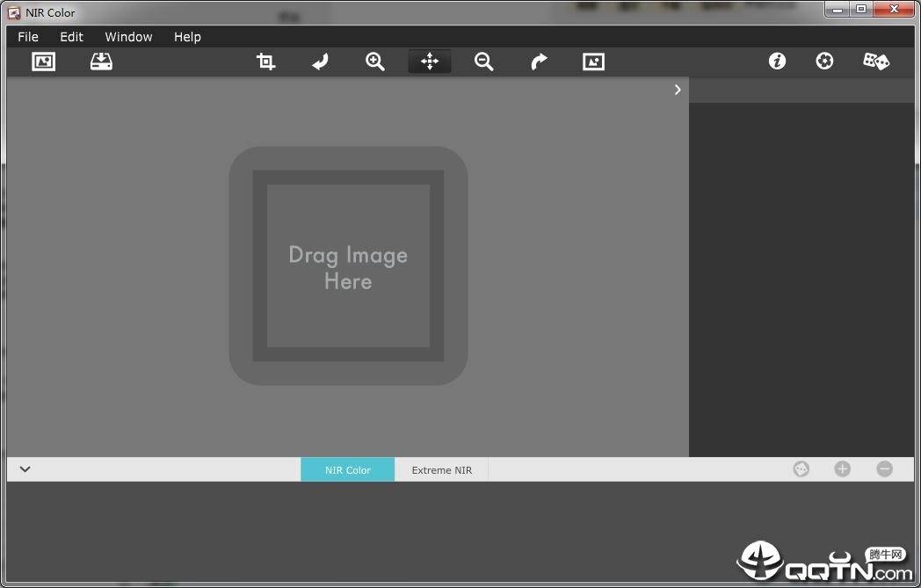Image resolution: width=921 pixels, height=588 pixels.
Task: Click the open image icon in toolbar
Action: (x=43, y=62)
